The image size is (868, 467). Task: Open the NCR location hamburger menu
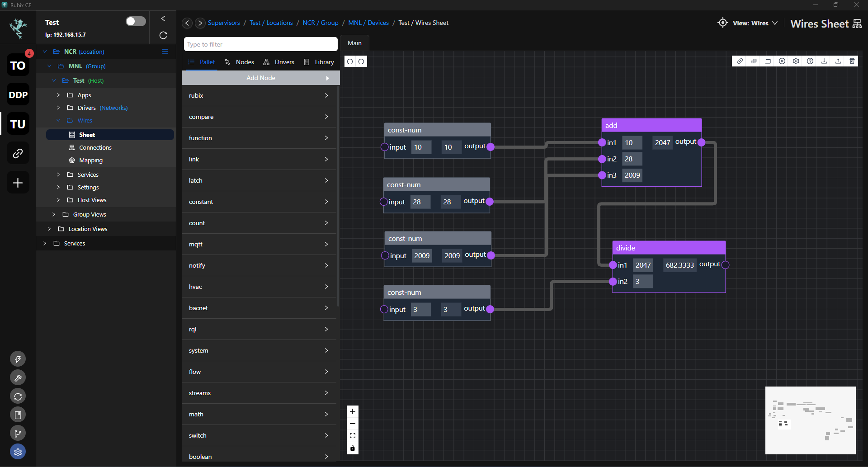click(165, 52)
